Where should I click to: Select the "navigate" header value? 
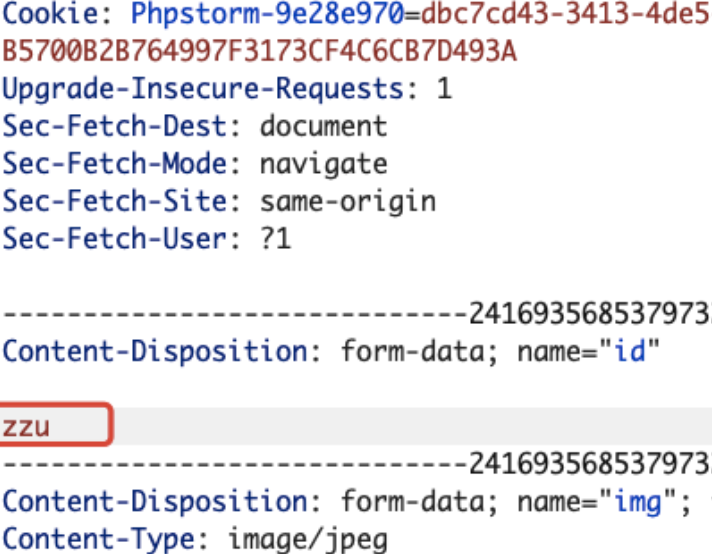(x=323, y=164)
